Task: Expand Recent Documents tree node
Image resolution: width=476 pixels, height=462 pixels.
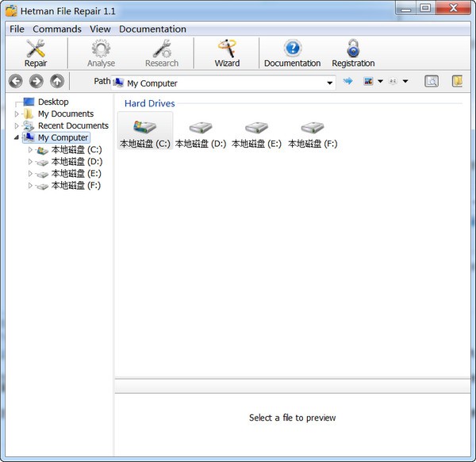Action: (17, 125)
